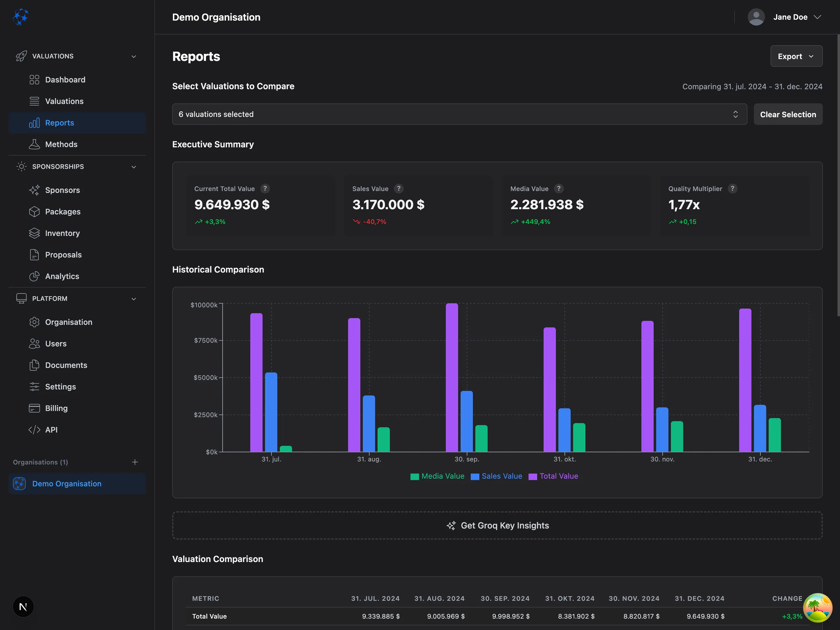
Task: Click the Reports bar chart icon
Action: pyautogui.click(x=34, y=123)
